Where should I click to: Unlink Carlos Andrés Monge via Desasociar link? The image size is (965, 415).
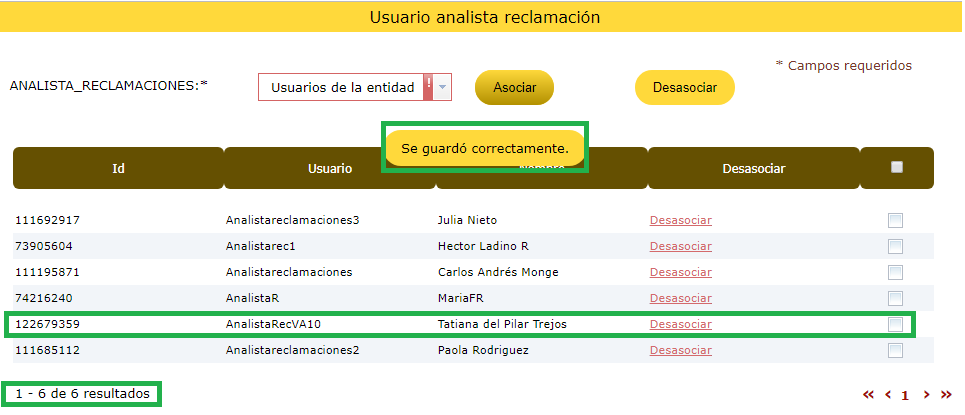[681, 272]
